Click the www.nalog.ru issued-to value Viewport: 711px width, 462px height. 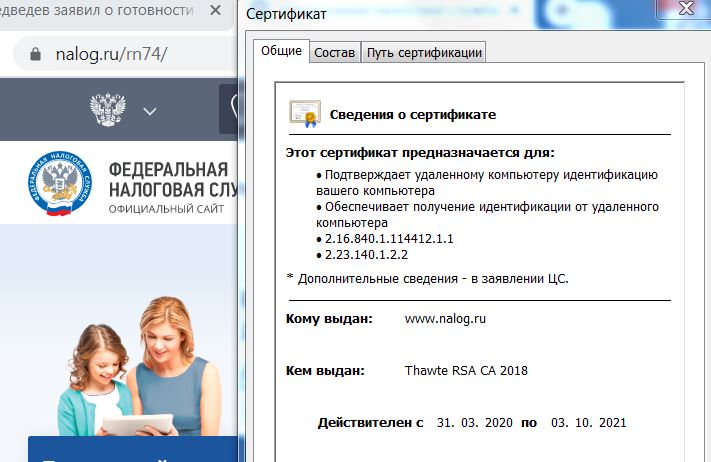coord(445,319)
